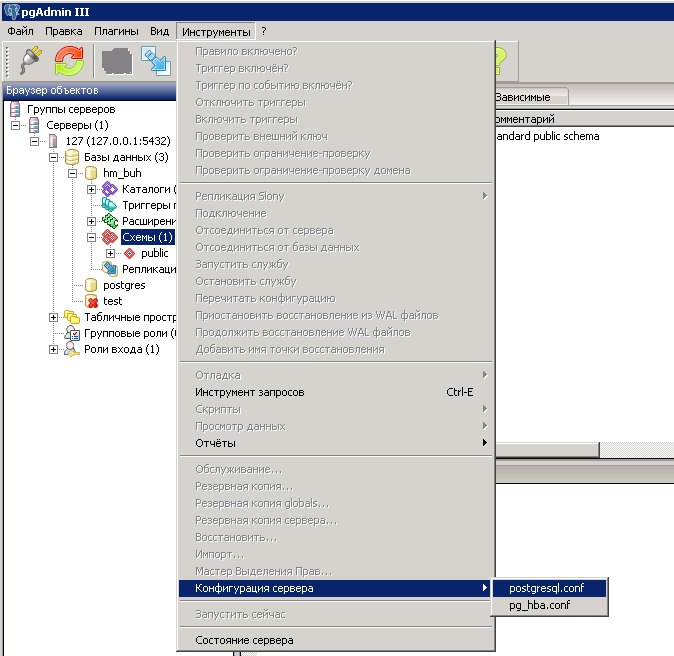Open the Отчёты submenu
Image resolution: width=674 pixels, height=656 pixels.
[336, 443]
